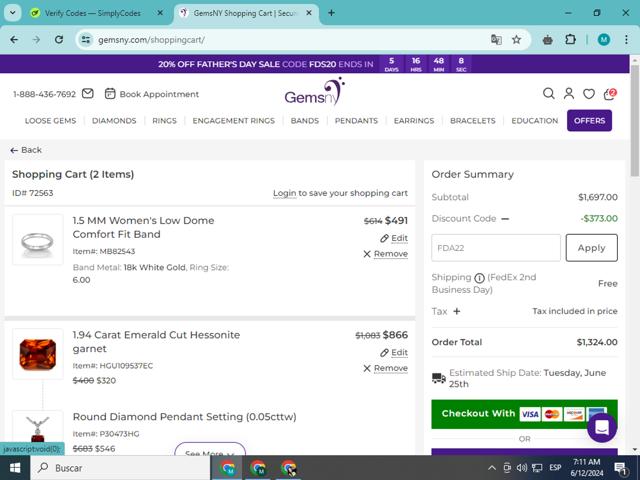Click the browser forward arrow
The height and width of the screenshot is (480, 640).
36,40
